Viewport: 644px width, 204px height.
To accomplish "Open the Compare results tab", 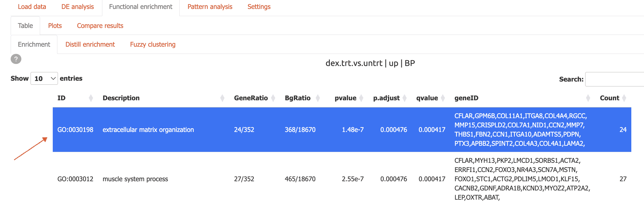I will coord(100,26).
